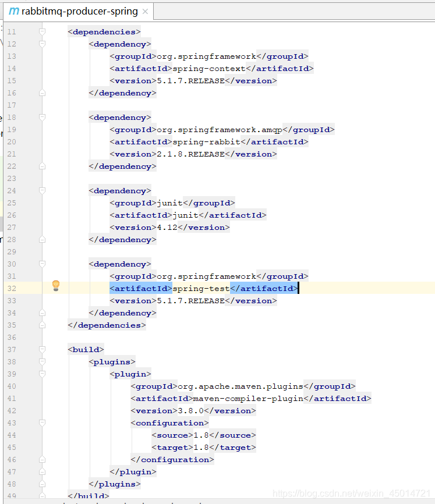Viewport: 435px width, 504px height.
Task: Click 'org.apache.maven.plugins' on line 40
Action: coord(241,386)
